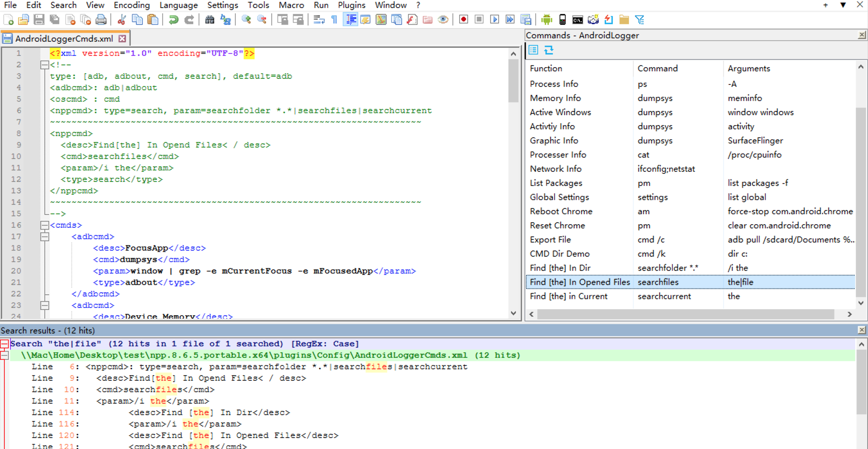The image size is (868, 449).
Task: Select the Reboot Chrome command row
Action: coord(561,211)
